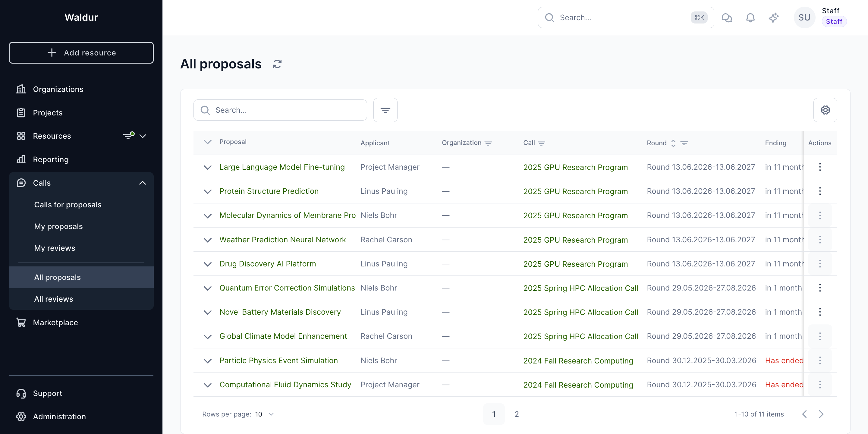Open the table filter button
868x434 pixels.
385,110
